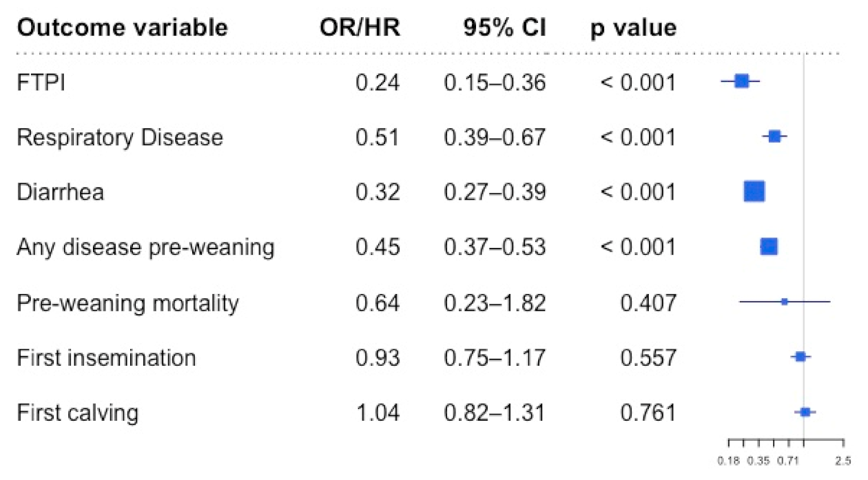Click the p value column header
868x480 pixels.
tap(632, 28)
